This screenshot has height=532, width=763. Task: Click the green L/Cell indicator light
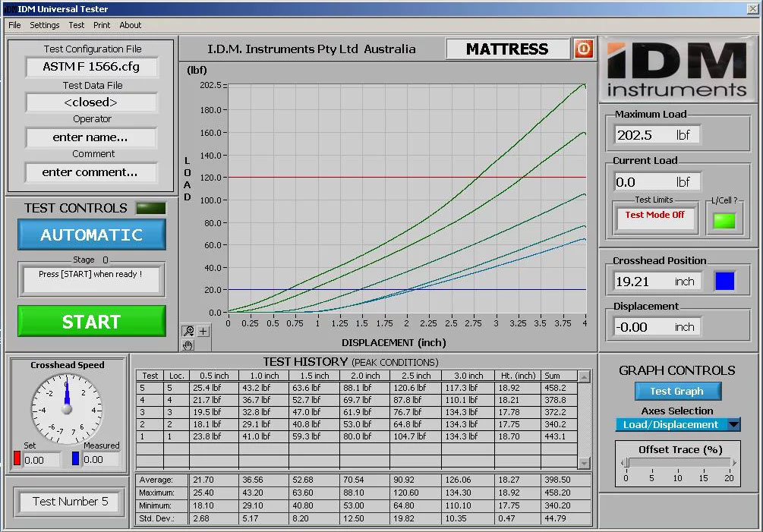[724, 221]
